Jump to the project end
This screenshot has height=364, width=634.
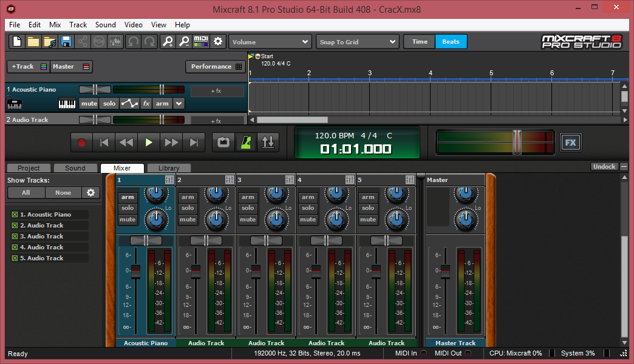tap(194, 142)
